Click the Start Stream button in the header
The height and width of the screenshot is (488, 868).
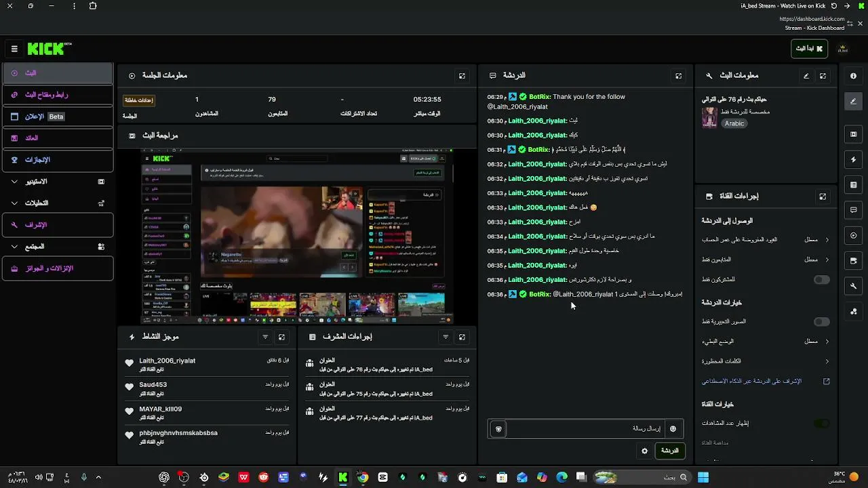[809, 49]
